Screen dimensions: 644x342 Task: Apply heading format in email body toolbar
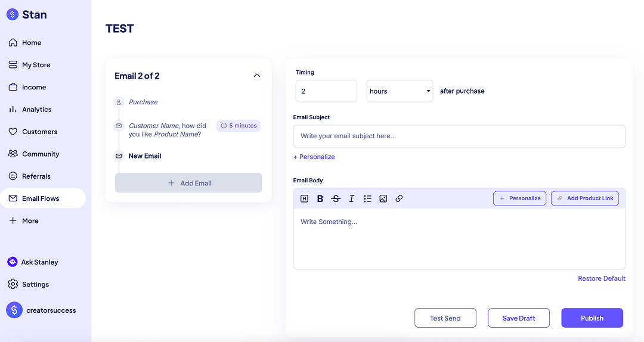304,199
